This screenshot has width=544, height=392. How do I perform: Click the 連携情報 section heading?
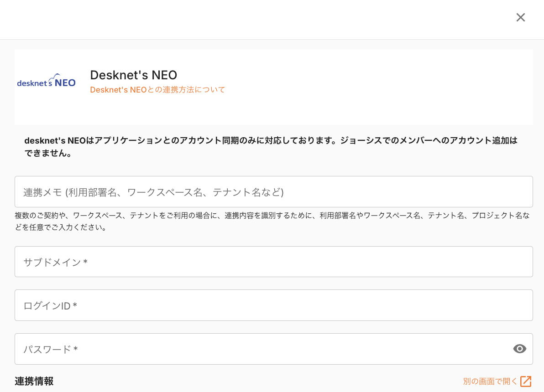point(34,381)
